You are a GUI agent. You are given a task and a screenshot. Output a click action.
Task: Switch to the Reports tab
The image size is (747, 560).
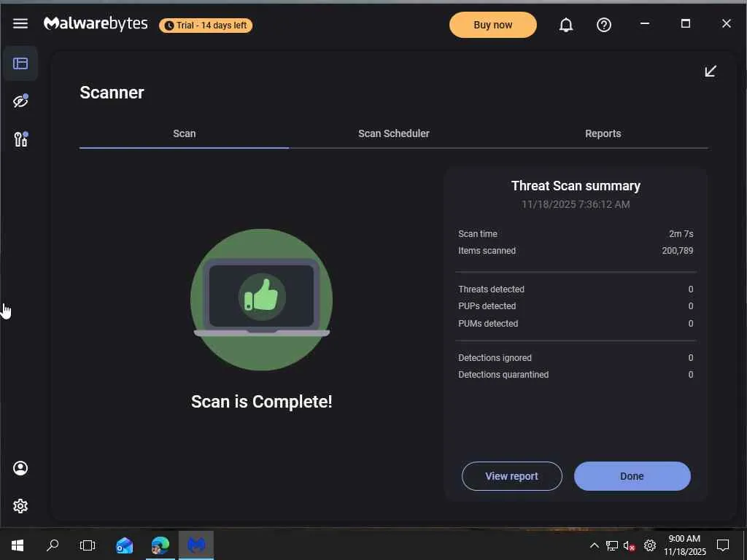point(603,134)
